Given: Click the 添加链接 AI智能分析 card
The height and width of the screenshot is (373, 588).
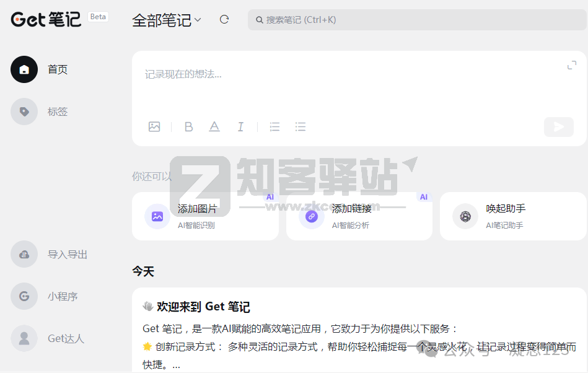Looking at the screenshot, I should (359, 216).
